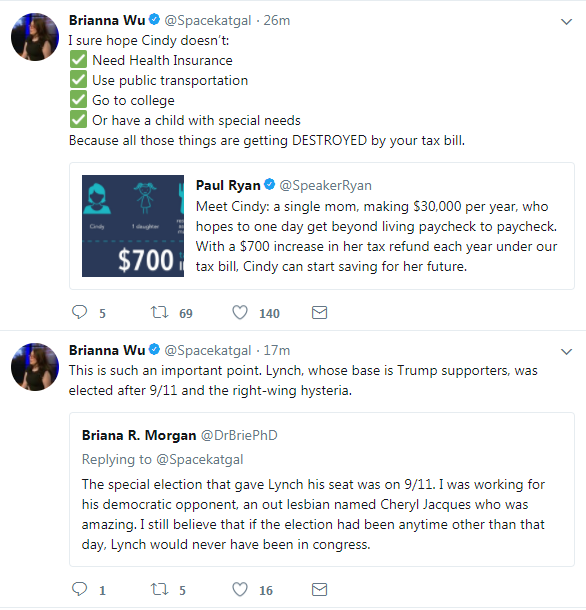Open the 17m timestamp link

click(277, 351)
